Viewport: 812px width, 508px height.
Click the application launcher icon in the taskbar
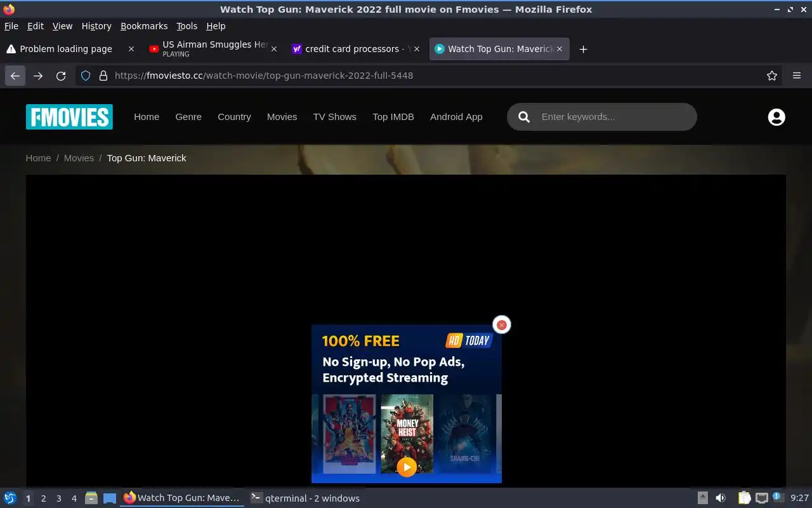pos(10,498)
